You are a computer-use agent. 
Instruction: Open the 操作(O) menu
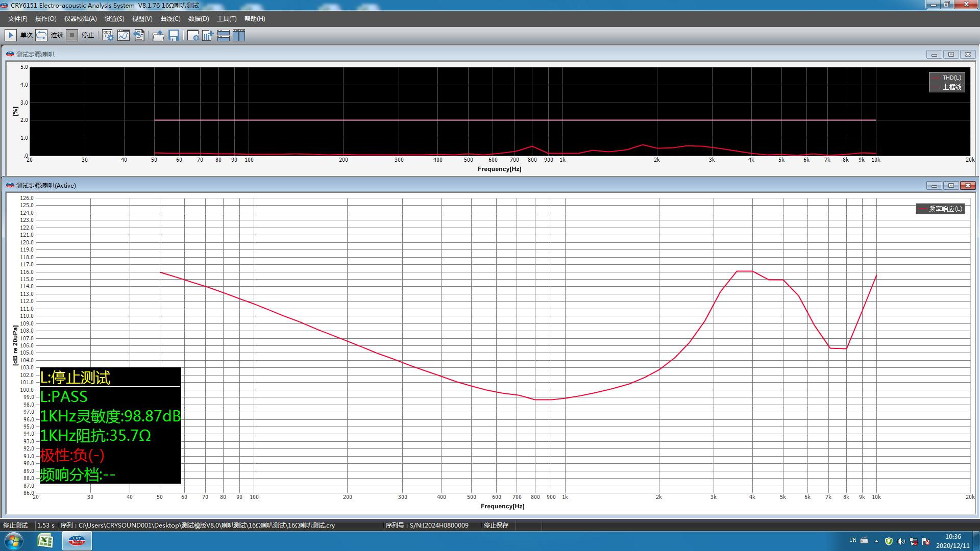click(x=45, y=19)
